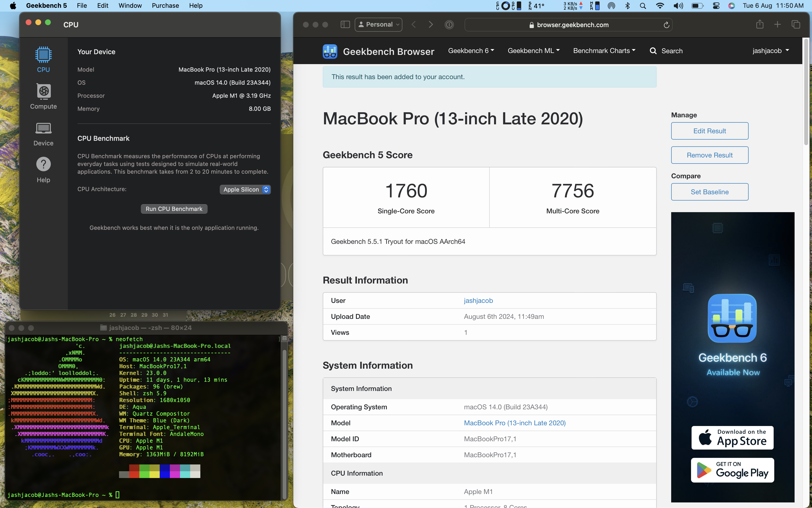Click the Edit Result button
This screenshot has width=812, height=508.
click(x=710, y=131)
